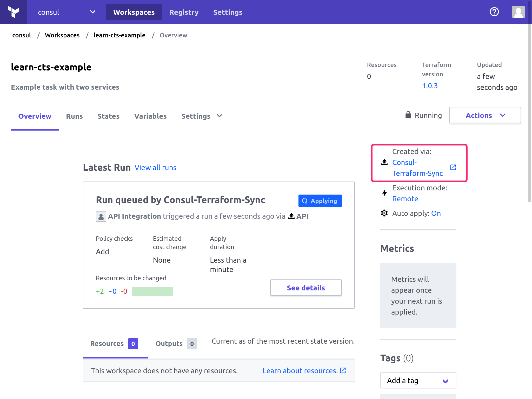Click the page vertical scrollbar

click(529, 101)
